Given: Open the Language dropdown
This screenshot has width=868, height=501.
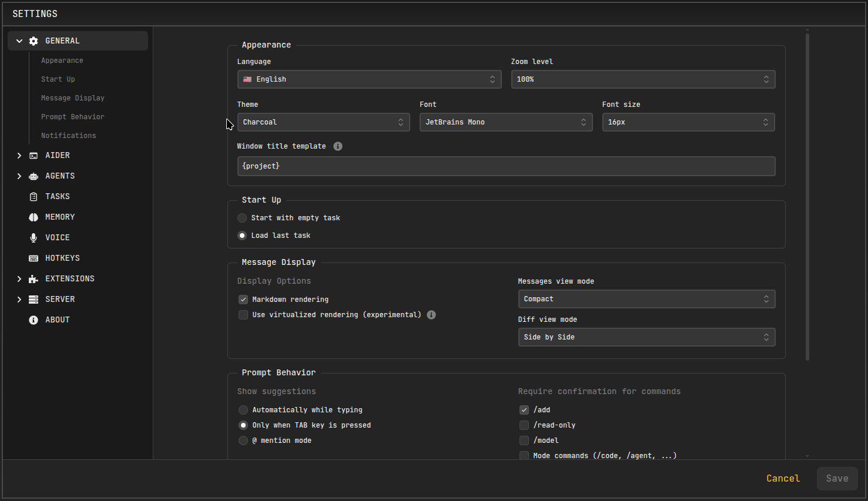Looking at the screenshot, I should tap(369, 79).
